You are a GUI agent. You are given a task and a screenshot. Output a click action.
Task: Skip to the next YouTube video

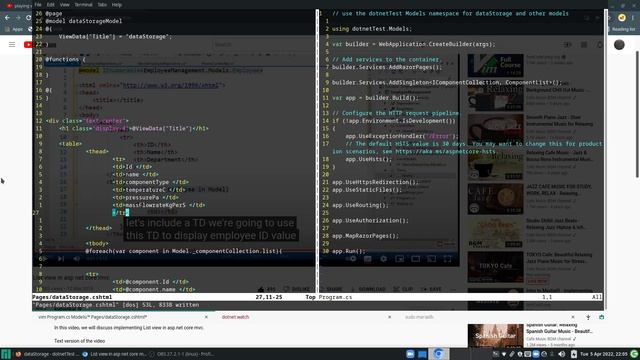61,258
